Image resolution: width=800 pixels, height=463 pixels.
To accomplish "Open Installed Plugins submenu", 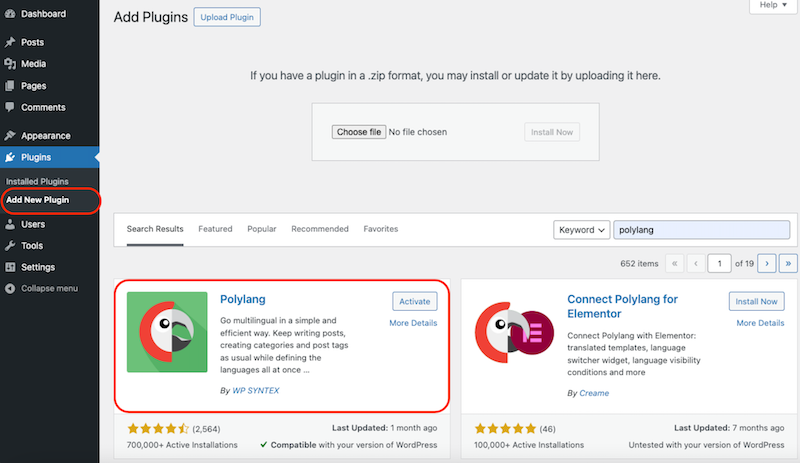I will tap(37, 181).
